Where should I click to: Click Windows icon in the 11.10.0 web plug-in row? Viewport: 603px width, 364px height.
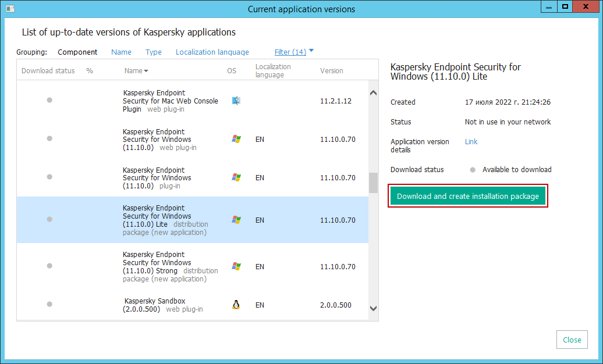[236, 140]
